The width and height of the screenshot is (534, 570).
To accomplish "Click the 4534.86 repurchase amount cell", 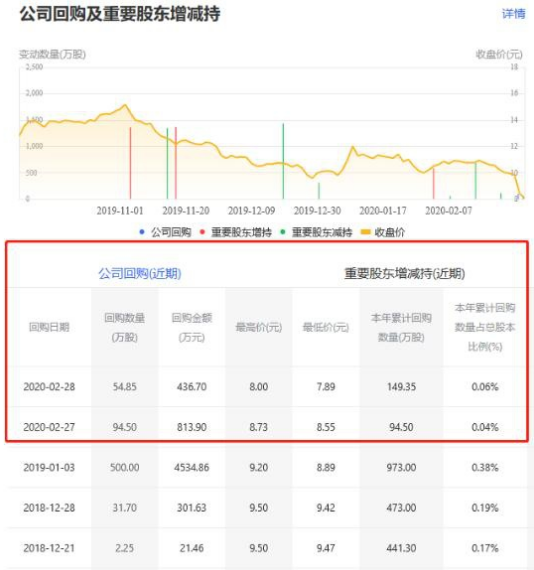I will (192, 467).
